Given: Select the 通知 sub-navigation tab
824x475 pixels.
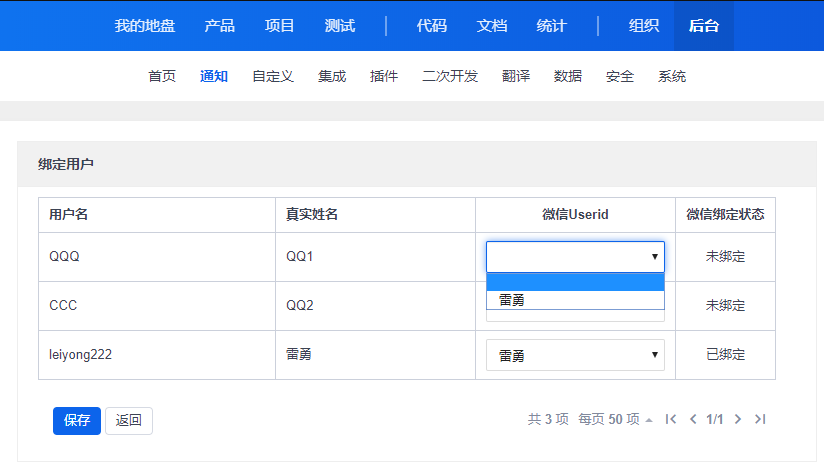Looking at the screenshot, I should pos(214,76).
